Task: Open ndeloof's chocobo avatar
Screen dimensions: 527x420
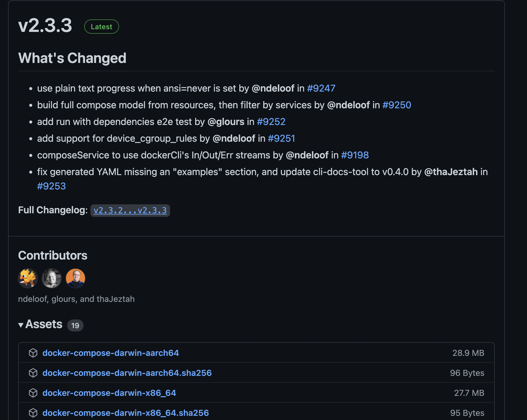Action: pyautogui.click(x=28, y=278)
